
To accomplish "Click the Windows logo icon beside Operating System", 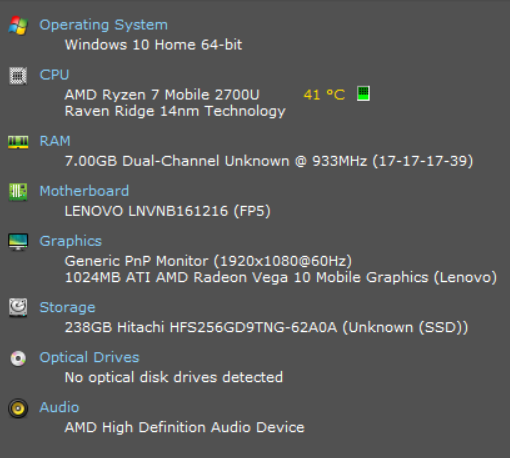I will coord(18,25).
